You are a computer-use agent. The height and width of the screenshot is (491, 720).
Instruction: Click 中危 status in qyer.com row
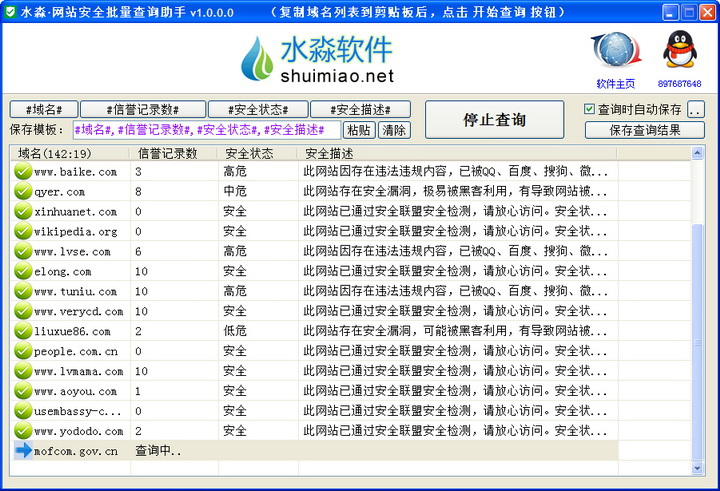[x=235, y=191]
